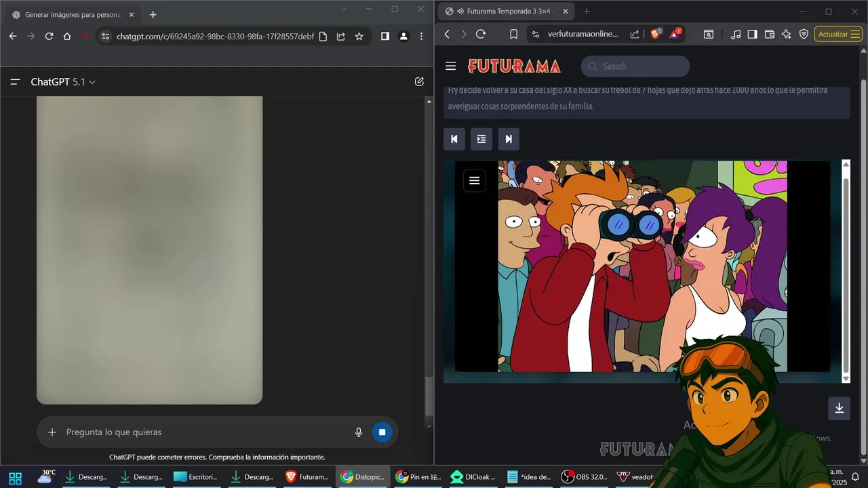Bookmark the page with Brave's bookmark icon
The height and width of the screenshot is (488, 868).
[x=513, y=34]
